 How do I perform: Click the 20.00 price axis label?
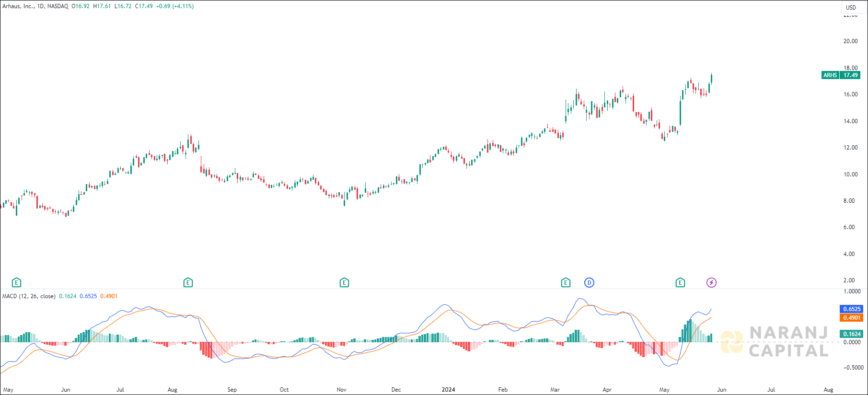851,41
